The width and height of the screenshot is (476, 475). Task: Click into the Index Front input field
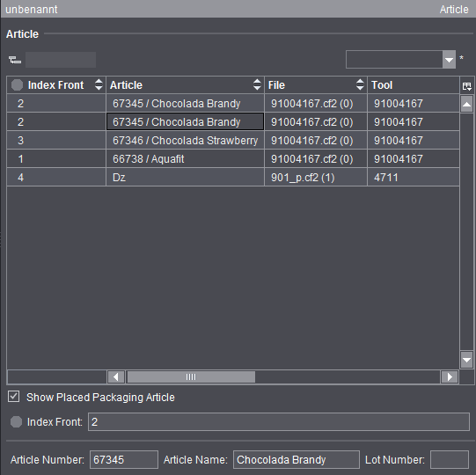pos(279,421)
